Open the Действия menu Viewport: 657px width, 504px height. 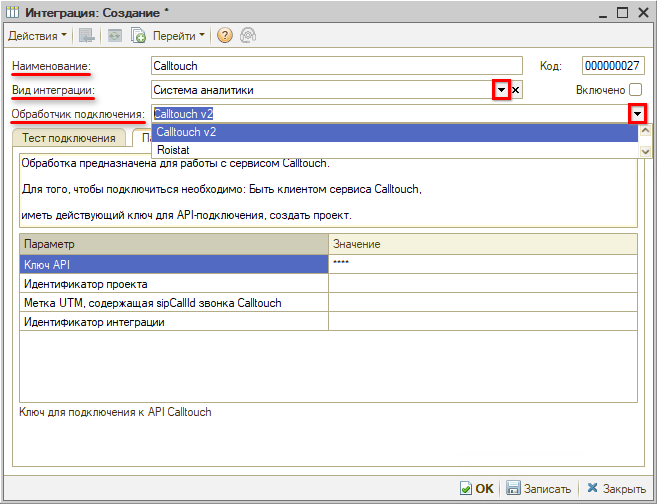coord(37,36)
